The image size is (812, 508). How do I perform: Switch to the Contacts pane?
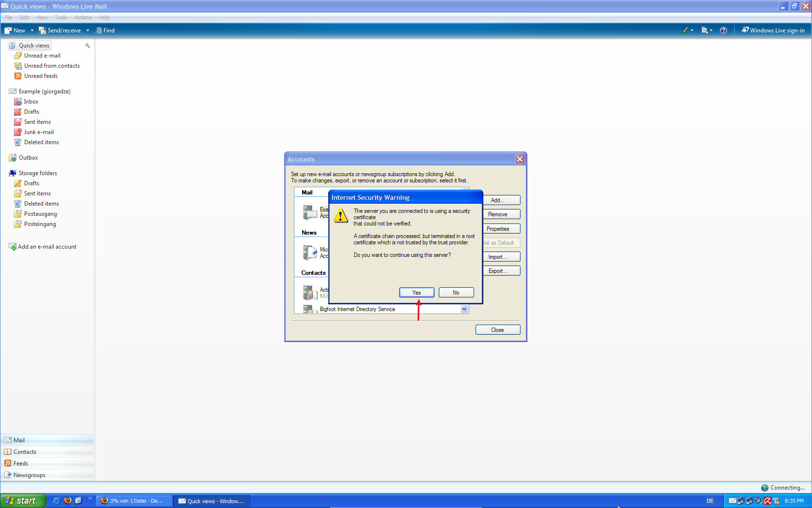click(25, 452)
